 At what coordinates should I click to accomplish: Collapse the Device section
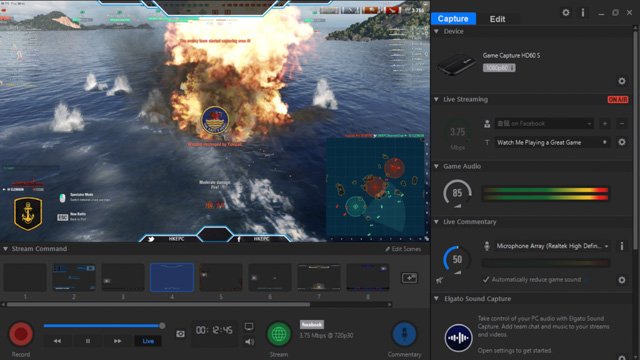[x=436, y=31]
